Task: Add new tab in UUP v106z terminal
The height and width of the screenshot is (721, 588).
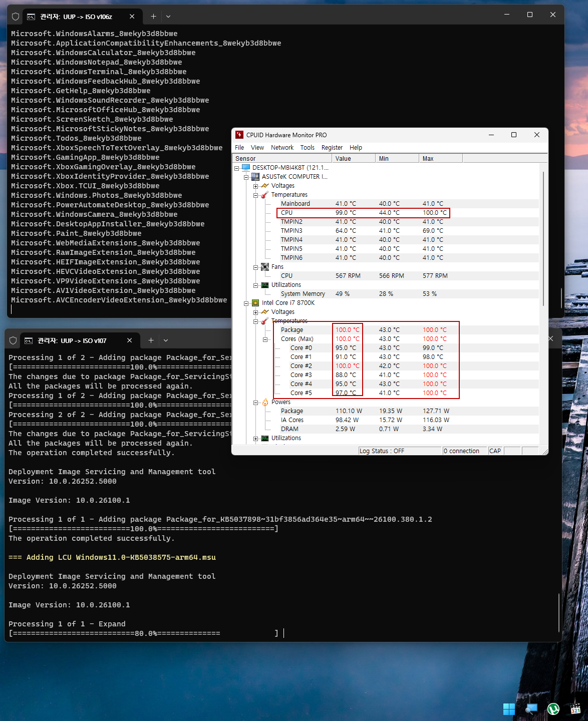Action: [153, 17]
